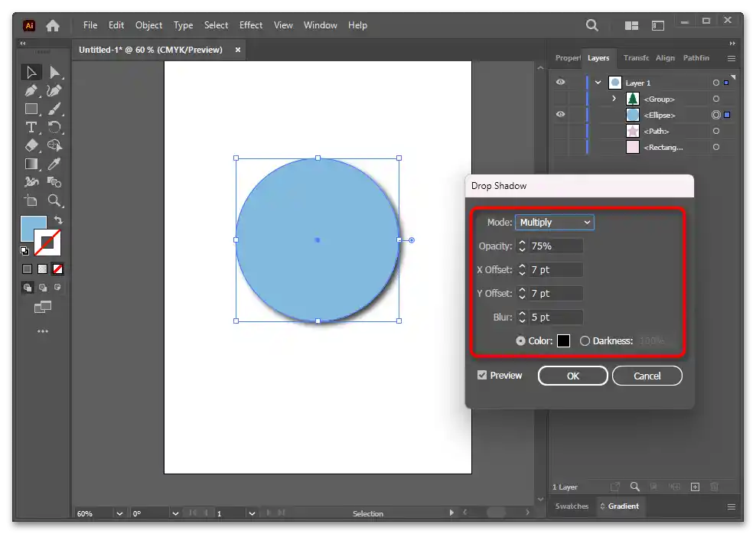Expand the Group item in Layers
The width and height of the screenshot is (756, 534).
click(x=614, y=99)
